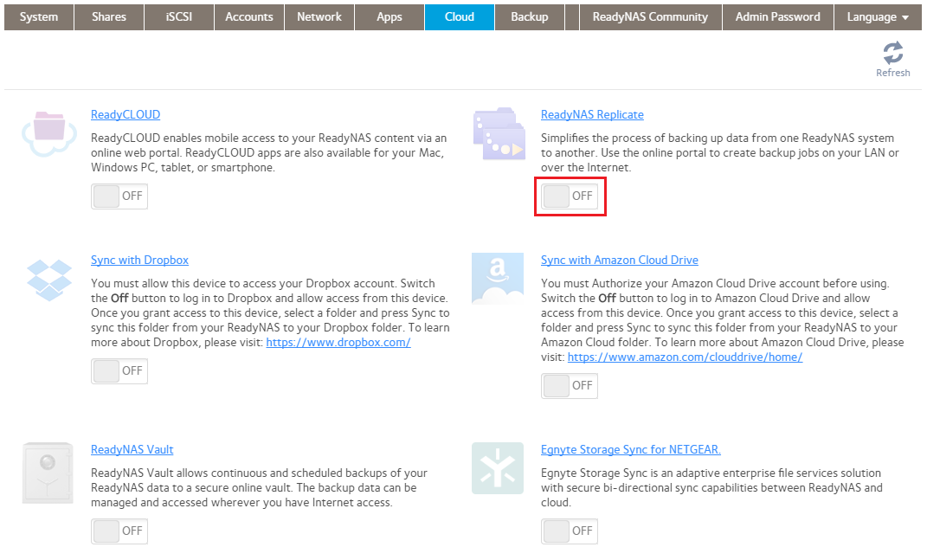Switch on Sync with Dropbox
The height and width of the screenshot is (560, 927).
[x=119, y=371]
